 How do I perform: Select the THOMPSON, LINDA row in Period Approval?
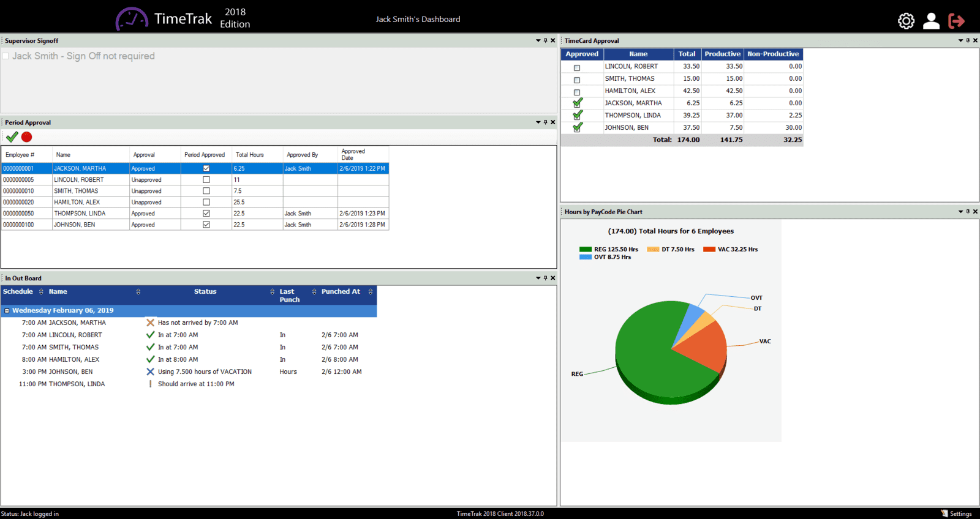point(195,214)
